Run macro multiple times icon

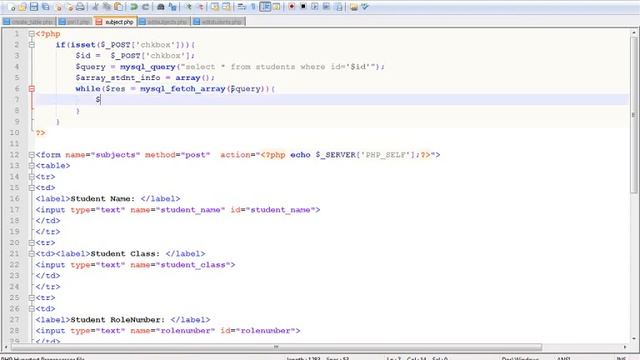[x=326, y=7]
